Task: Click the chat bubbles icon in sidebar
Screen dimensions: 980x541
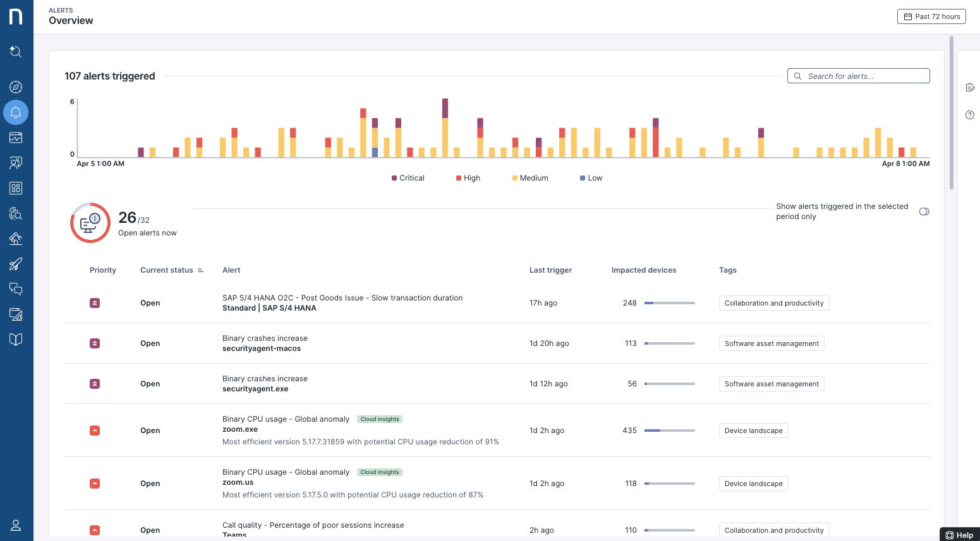Action: point(16,289)
